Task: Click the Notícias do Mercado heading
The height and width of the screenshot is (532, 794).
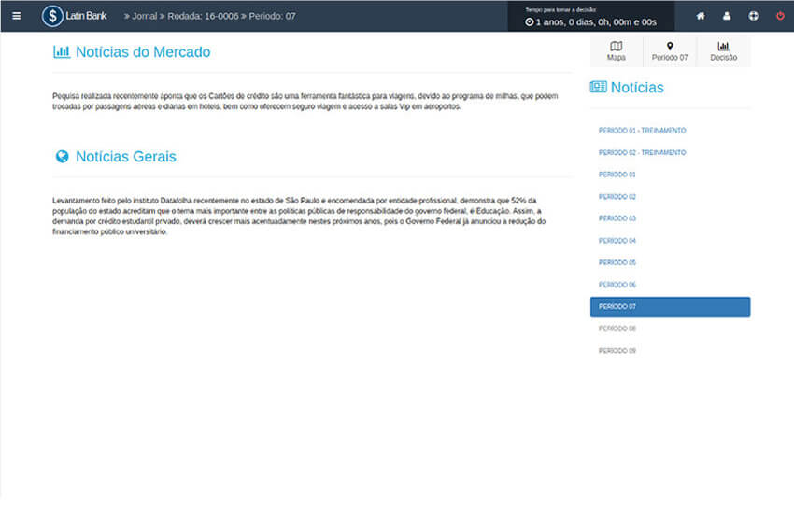Action: point(143,51)
